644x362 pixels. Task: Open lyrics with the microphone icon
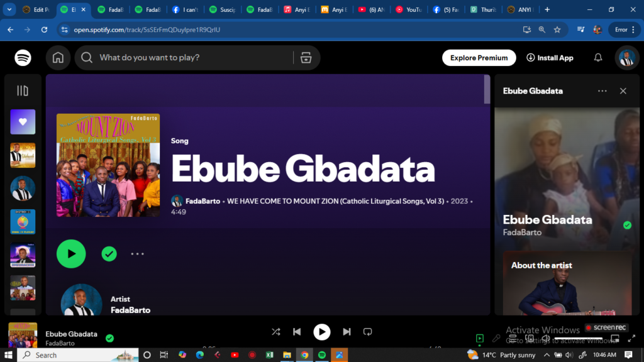pos(496,338)
